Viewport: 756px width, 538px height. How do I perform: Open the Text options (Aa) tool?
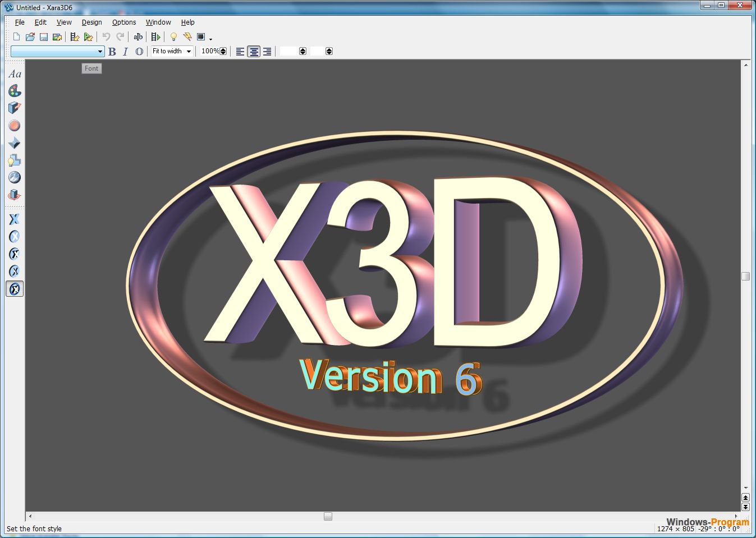coord(15,74)
